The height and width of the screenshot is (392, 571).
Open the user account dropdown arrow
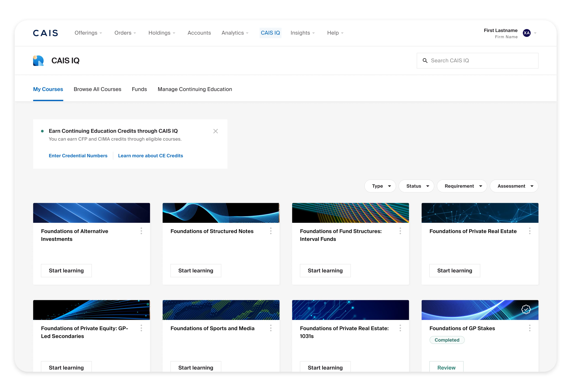click(x=535, y=33)
